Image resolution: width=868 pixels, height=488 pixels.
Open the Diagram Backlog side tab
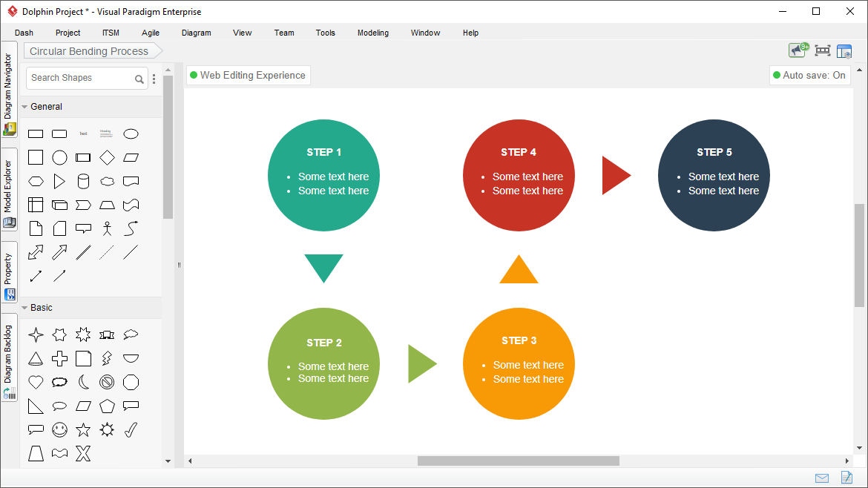(x=8, y=357)
